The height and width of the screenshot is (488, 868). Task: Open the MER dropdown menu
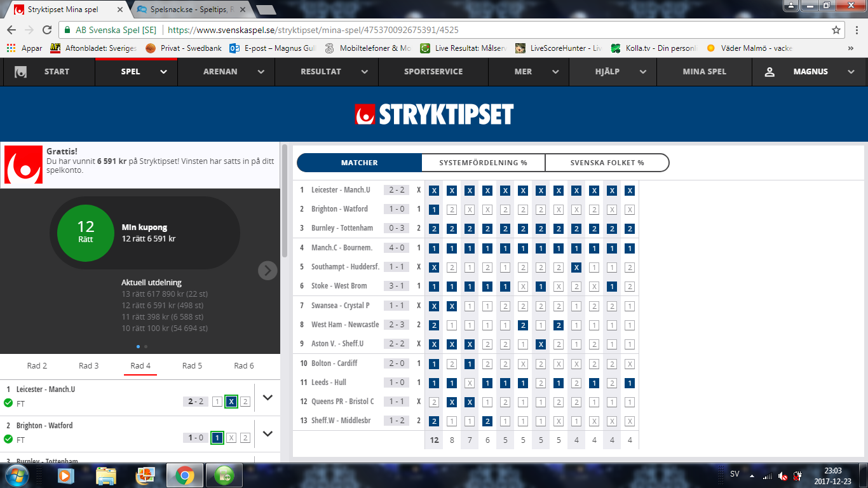coord(528,72)
